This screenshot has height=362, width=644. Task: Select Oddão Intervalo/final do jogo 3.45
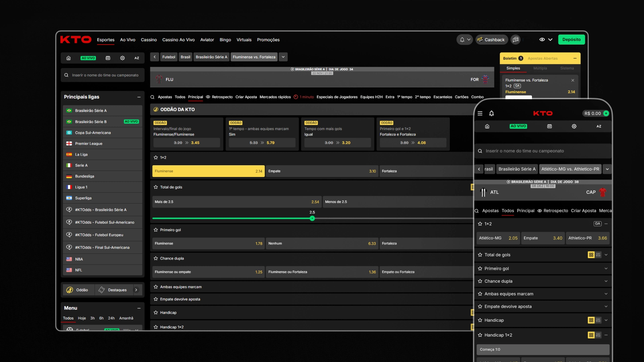click(x=187, y=143)
